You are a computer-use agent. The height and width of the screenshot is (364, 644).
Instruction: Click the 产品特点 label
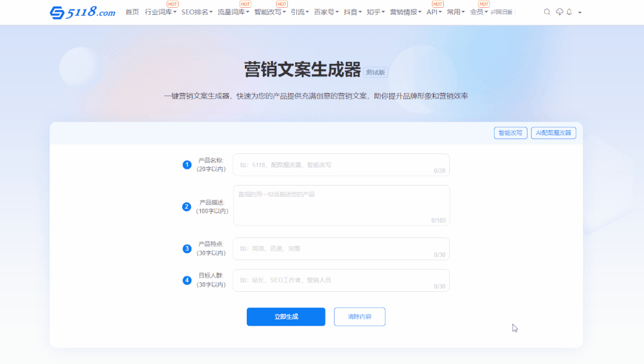211,248
